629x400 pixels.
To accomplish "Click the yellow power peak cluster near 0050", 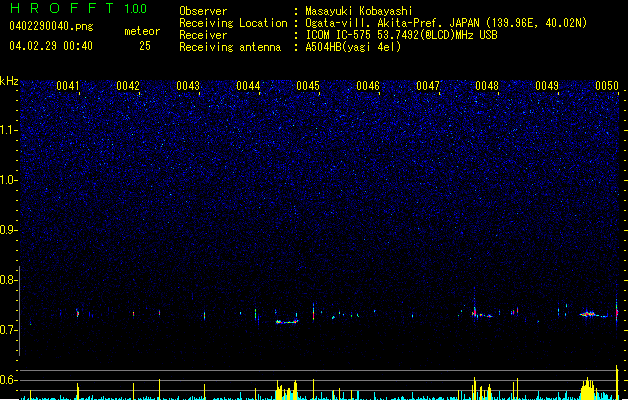I will point(588,389).
